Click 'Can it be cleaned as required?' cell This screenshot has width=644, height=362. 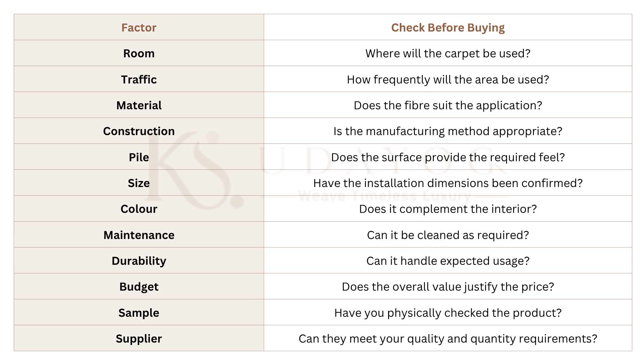click(448, 235)
